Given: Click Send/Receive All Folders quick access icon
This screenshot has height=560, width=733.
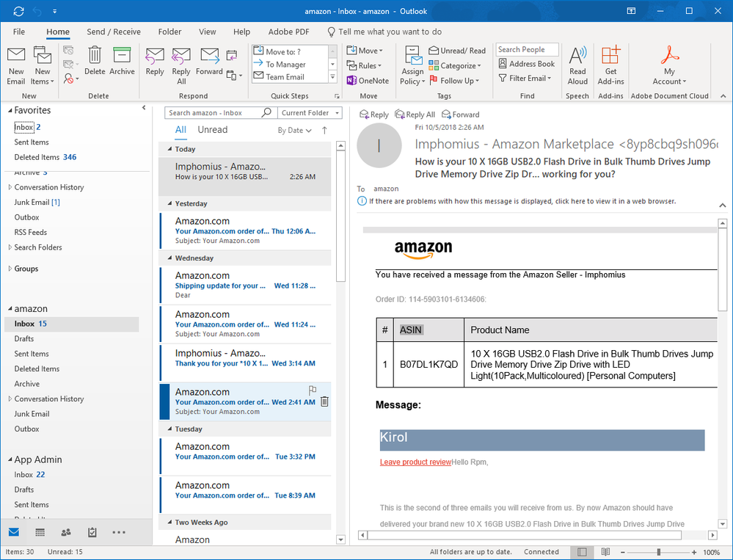Looking at the screenshot, I should [18, 11].
